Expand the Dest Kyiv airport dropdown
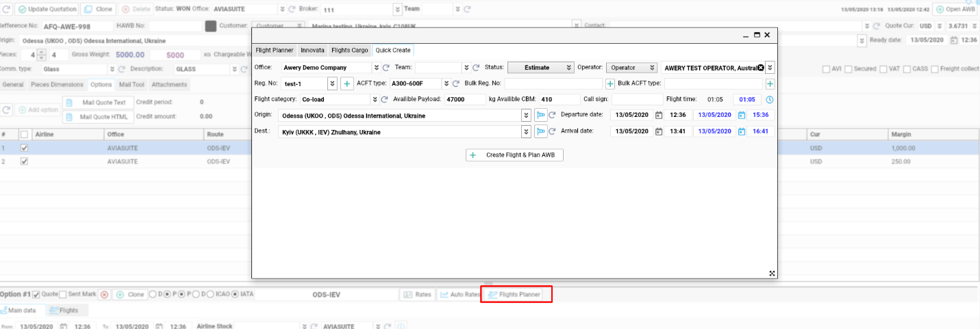Image resolution: width=980 pixels, height=329 pixels. click(527, 131)
